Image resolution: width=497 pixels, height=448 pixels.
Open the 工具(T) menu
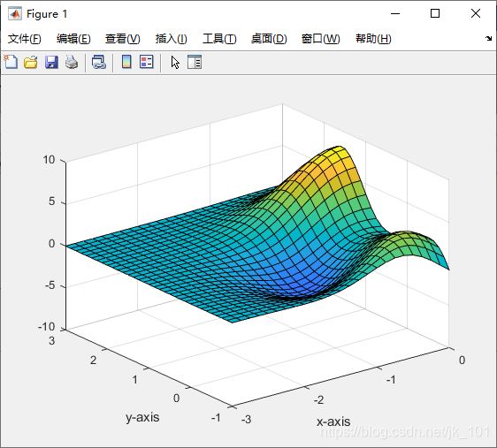(x=219, y=39)
